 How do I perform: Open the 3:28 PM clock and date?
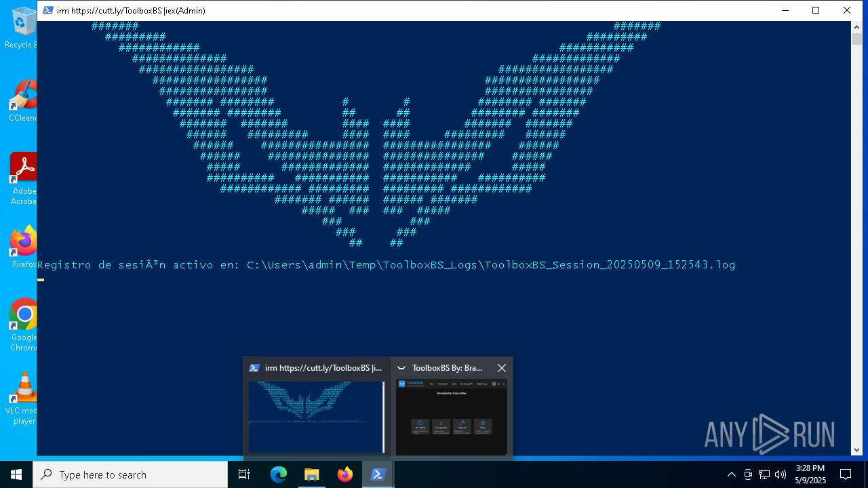(810, 474)
